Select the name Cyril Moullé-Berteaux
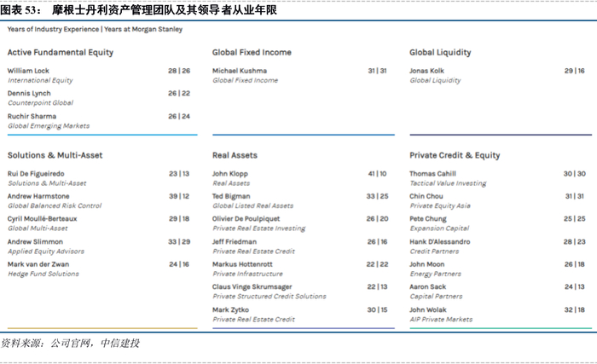This screenshot has height=364, width=597. point(42,219)
